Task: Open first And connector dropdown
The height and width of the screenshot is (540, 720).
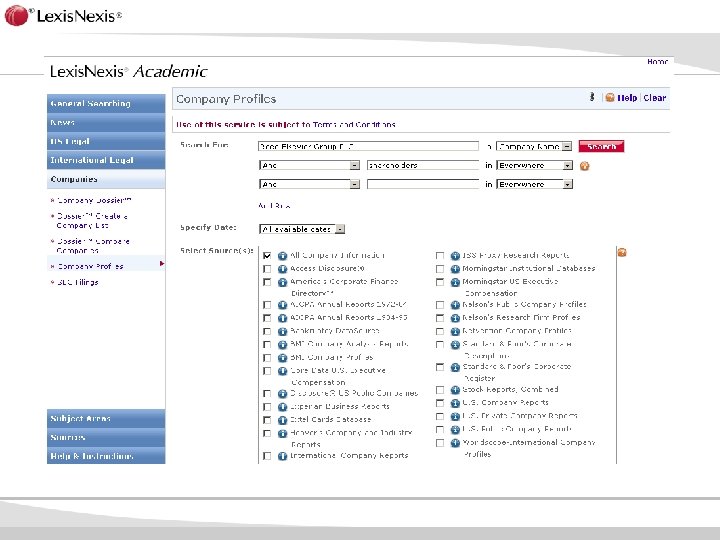Action: tap(309, 165)
